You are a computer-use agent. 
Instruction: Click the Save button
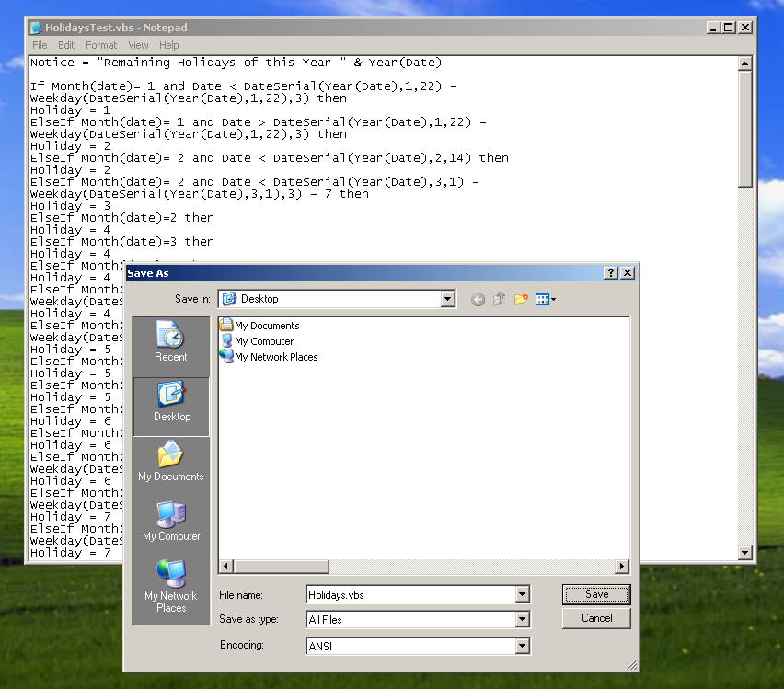click(x=596, y=594)
